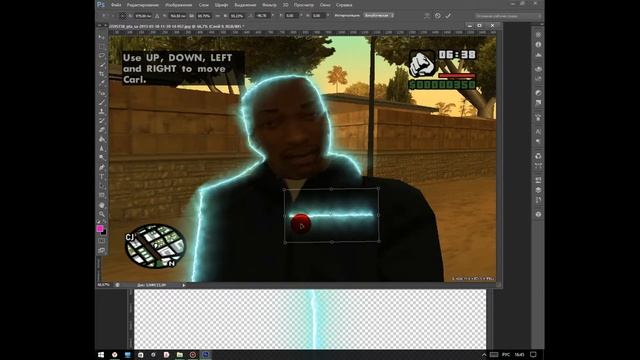Image resolution: width=640 pixels, height=360 pixels.
Task: Switch to warp mode in options bar
Action: click(x=427, y=16)
